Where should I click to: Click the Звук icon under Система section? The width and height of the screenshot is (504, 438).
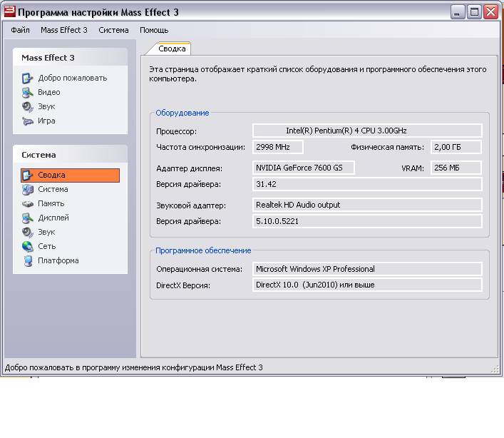point(27,232)
